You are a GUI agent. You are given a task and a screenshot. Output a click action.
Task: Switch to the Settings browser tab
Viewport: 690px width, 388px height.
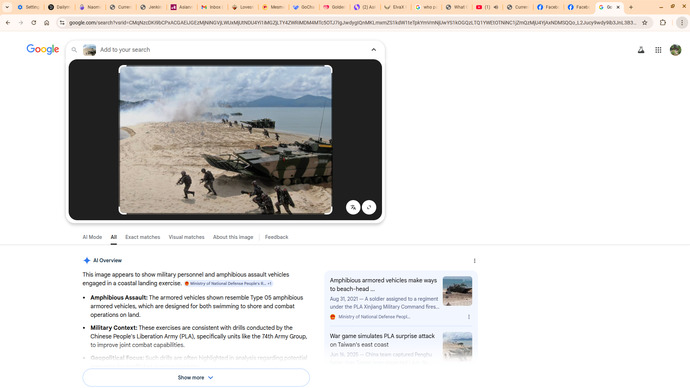[x=28, y=7]
